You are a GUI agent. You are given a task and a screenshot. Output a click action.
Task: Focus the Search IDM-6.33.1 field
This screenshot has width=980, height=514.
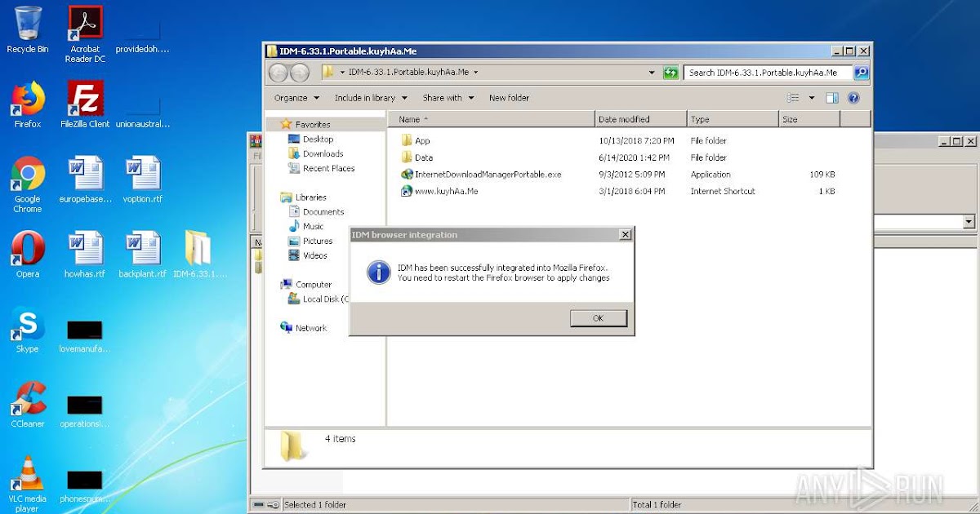point(768,73)
